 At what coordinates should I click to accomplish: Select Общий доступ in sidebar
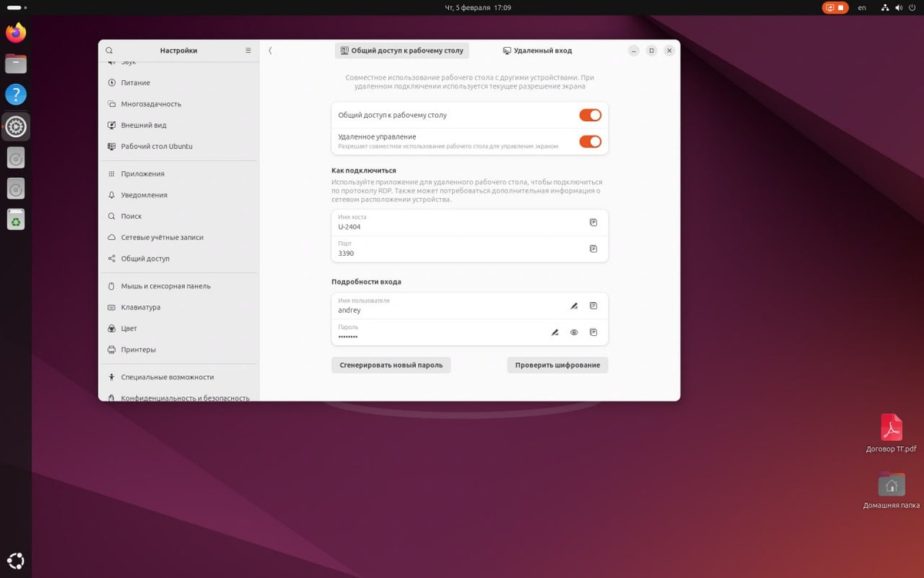coord(179,259)
